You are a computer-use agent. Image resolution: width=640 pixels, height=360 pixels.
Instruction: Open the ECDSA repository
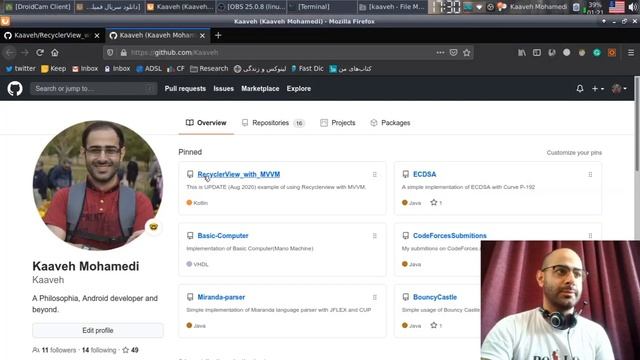pyautogui.click(x=424, y=174)
